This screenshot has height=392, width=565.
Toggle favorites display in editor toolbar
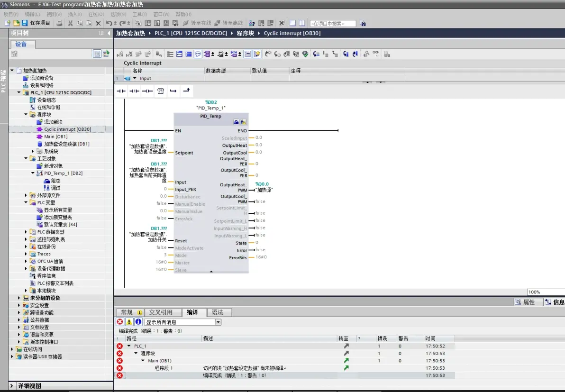(x=256, y=54)
